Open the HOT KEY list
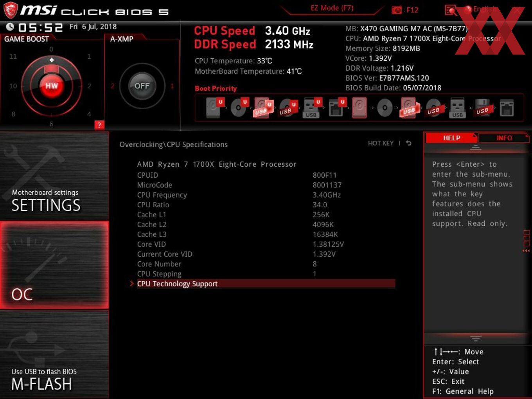532x399 pixels. coord(381,143)
